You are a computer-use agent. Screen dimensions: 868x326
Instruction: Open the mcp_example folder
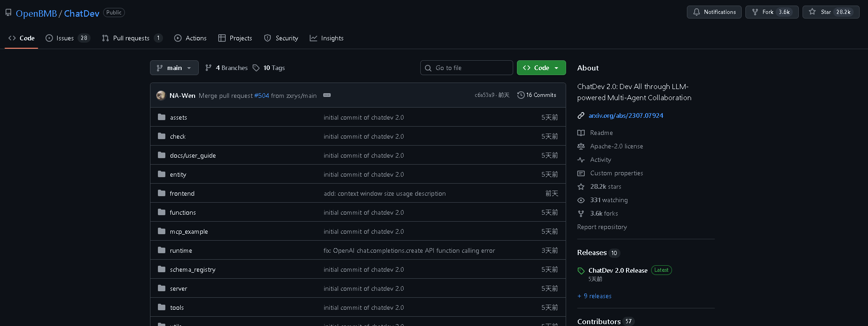pyautogui.click(x=189, y=231)
